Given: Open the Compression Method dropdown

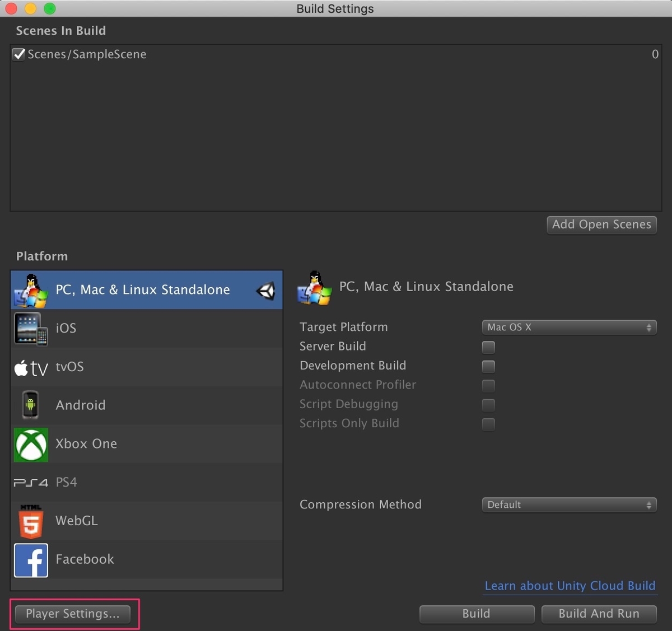Looking at the screenshot, I should pos(569,504).
